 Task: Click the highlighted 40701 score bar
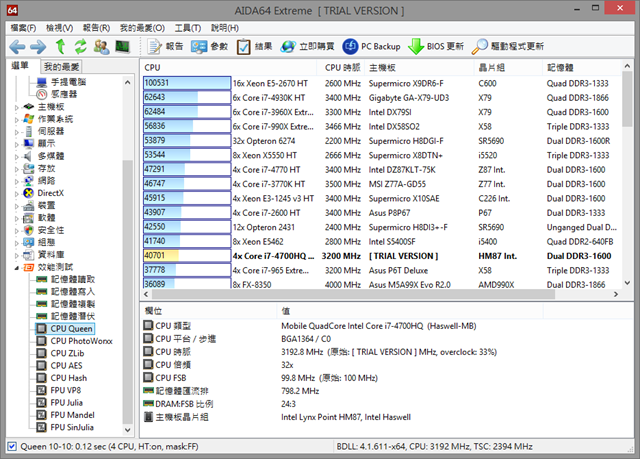click(x=187, y=255)
